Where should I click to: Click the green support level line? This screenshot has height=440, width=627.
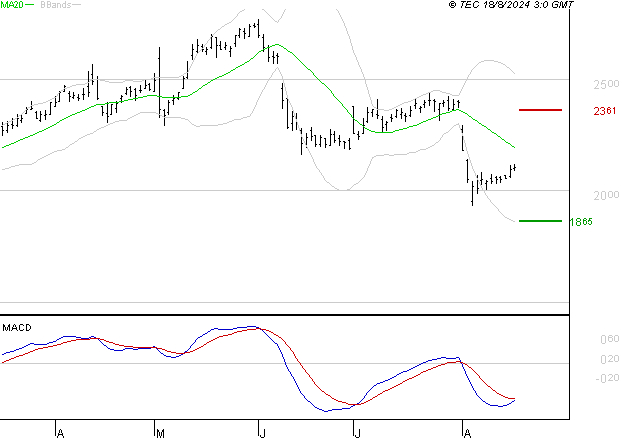pyautogui.click(x=540, y=221)
